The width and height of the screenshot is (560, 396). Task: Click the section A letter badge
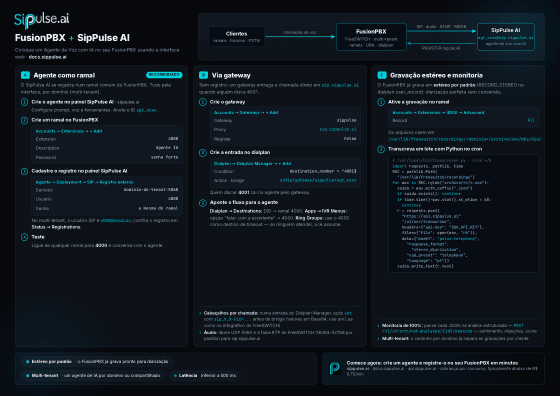click(25, 75)
